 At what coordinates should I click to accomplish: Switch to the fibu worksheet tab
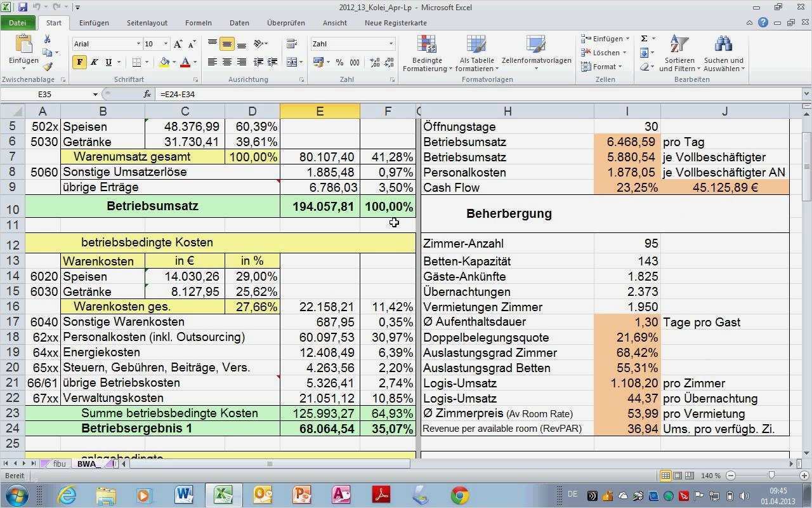click(x=59, y=464)
